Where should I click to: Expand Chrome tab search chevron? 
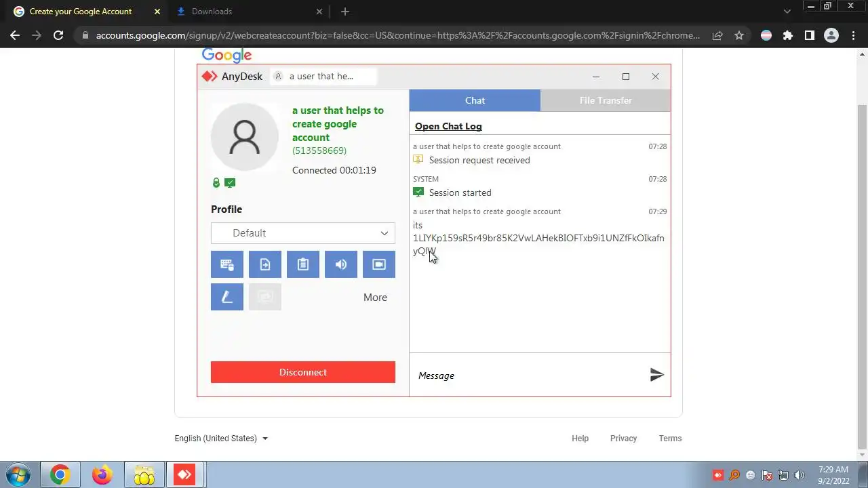click(x=787, y=12)
